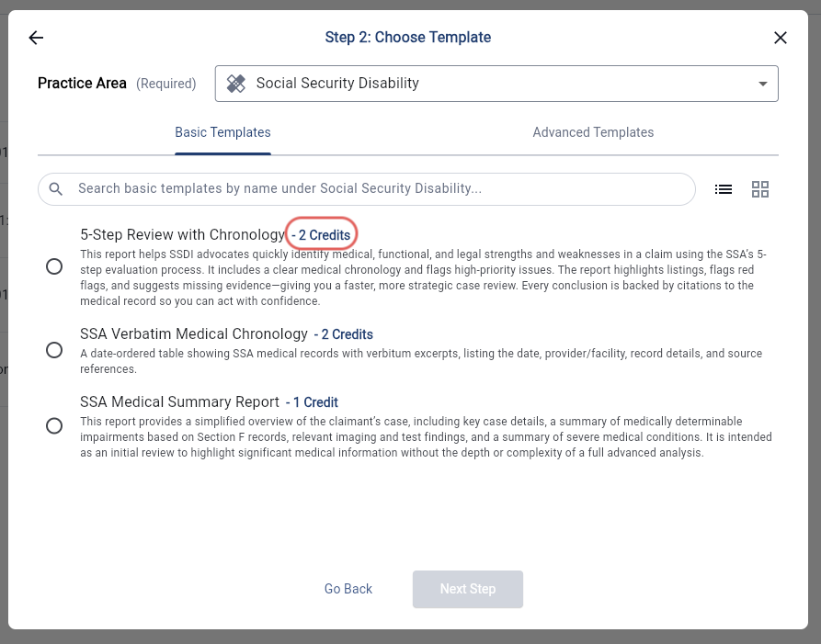Switch to grid view layout
Screen dimensions: 821x644
coord(760,189)
